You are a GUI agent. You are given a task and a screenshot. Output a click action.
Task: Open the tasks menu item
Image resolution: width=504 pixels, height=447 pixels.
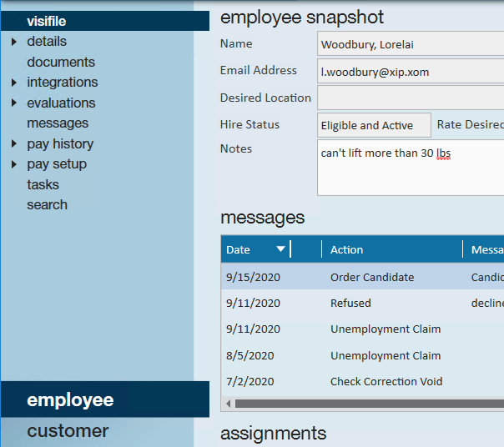point(43,185)
